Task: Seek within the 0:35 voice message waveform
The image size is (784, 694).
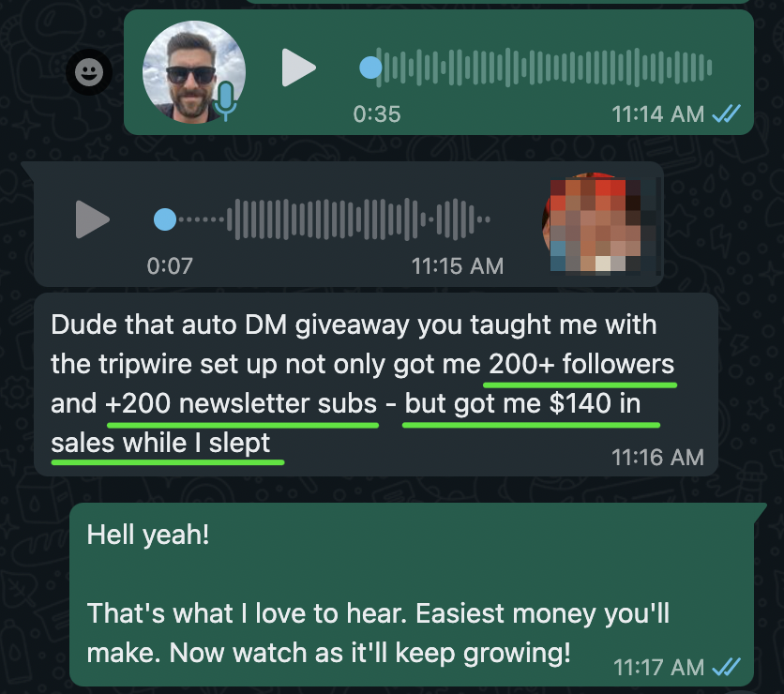Action: [544, 68]
